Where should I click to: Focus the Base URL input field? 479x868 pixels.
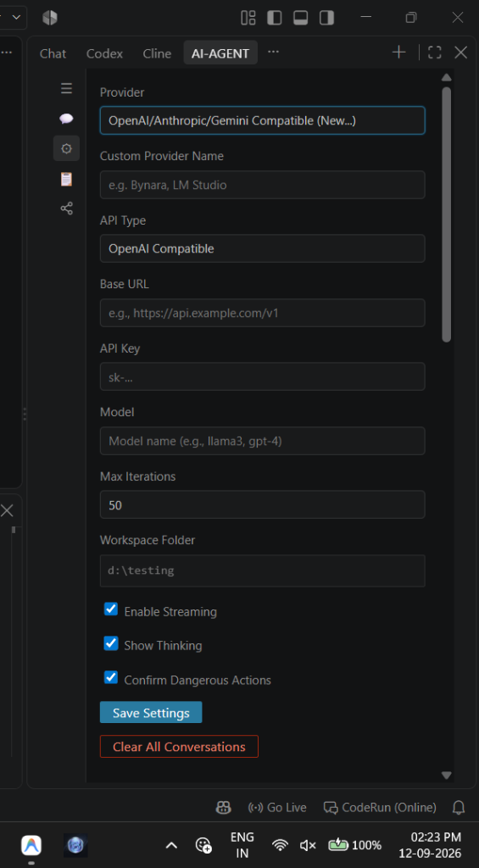[x=263, y=313]
